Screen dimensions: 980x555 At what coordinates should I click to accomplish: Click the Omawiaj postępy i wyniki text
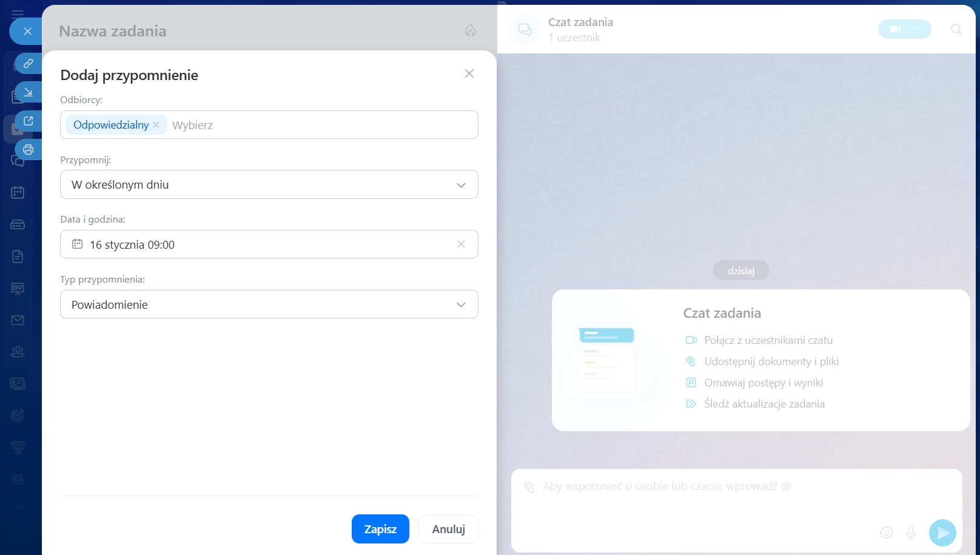point(764,383)
